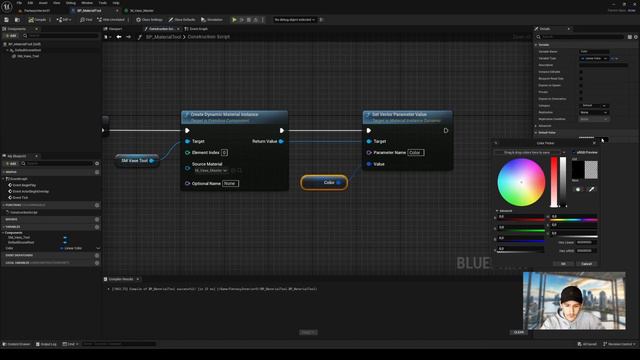Click the graph navigate Forward arrow

click(129, 37)
